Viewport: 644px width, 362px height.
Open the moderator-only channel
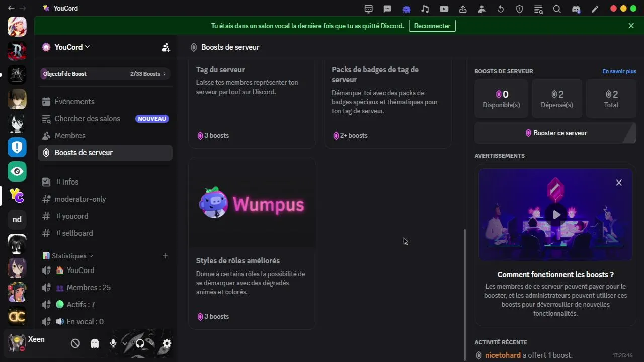pos(105,199)
